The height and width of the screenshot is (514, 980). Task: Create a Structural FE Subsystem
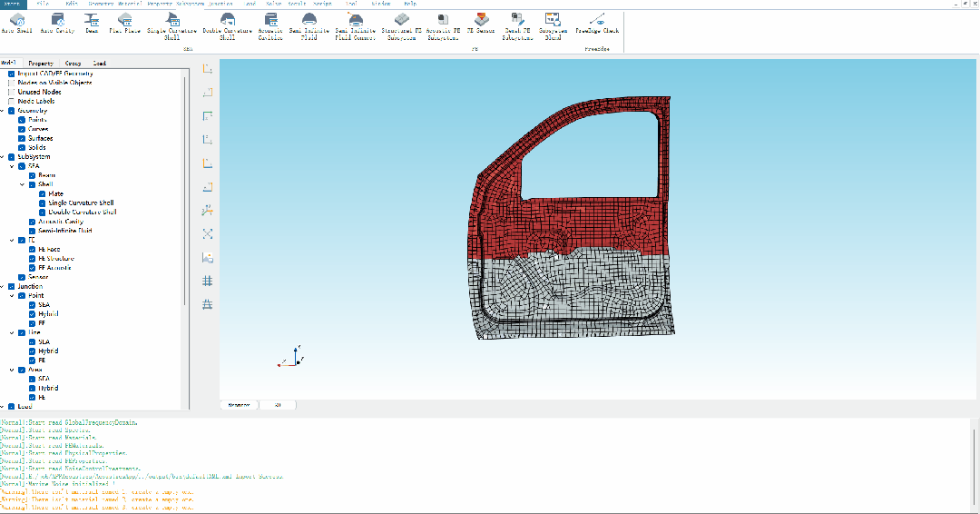click(401, 27)
